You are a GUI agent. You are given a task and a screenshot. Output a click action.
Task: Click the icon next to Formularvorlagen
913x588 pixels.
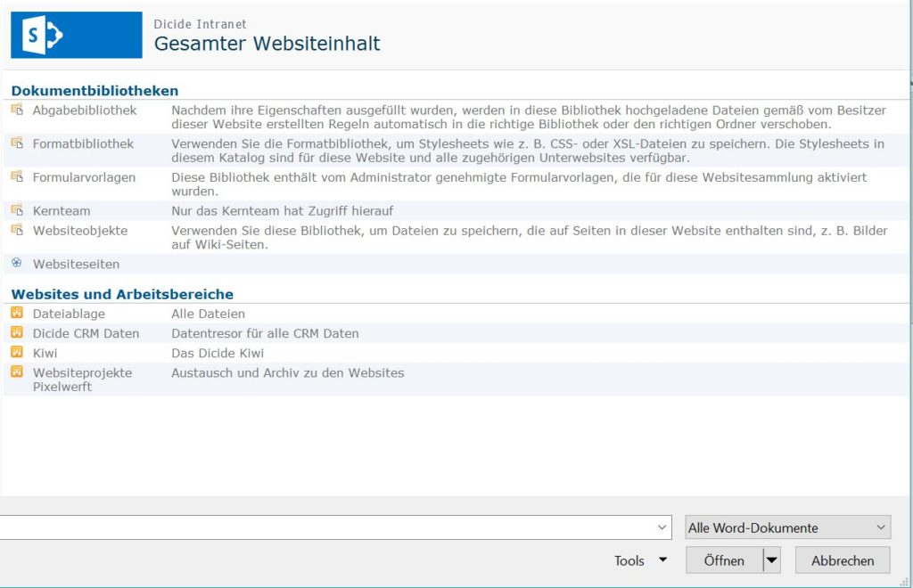pos(17,176)
